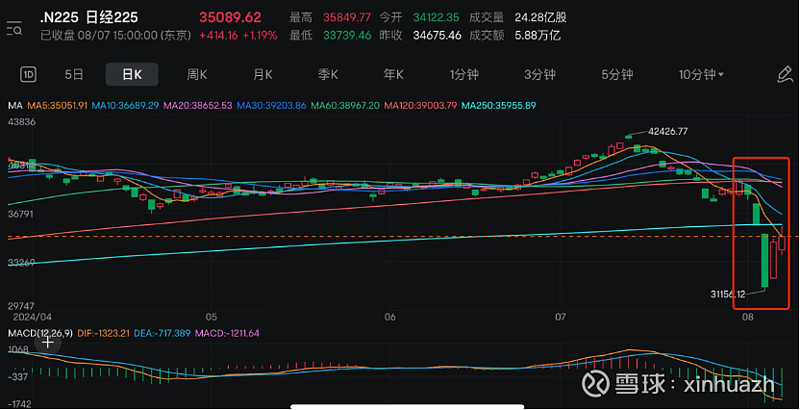This screenshot has width=800, height=410.
Task: Switch to the 5日 tab
Action: click(74, 75)
